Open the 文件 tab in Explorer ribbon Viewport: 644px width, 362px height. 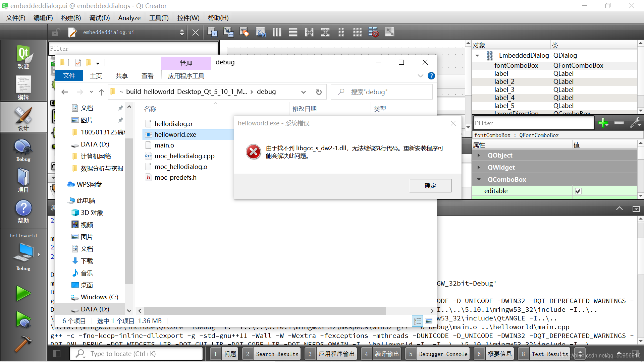pos(69,76)
